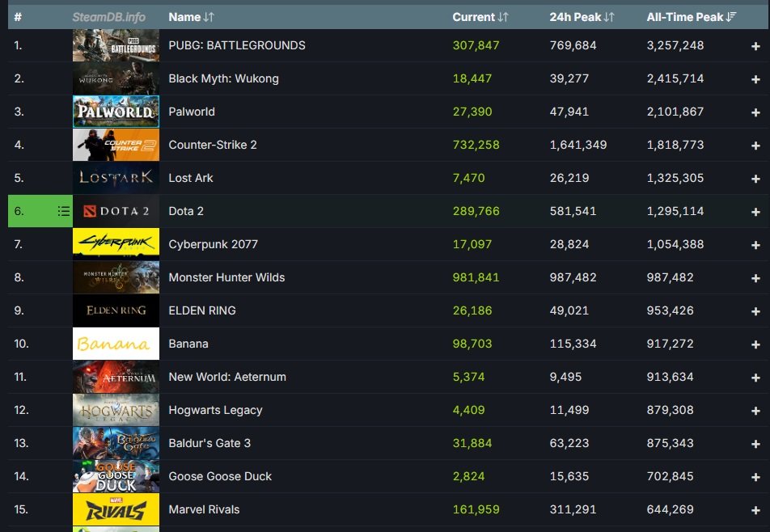This screenshot has width=770, height=532.
Task: Open the Baldur's Gate 3 name link
Action: point(209,443)
